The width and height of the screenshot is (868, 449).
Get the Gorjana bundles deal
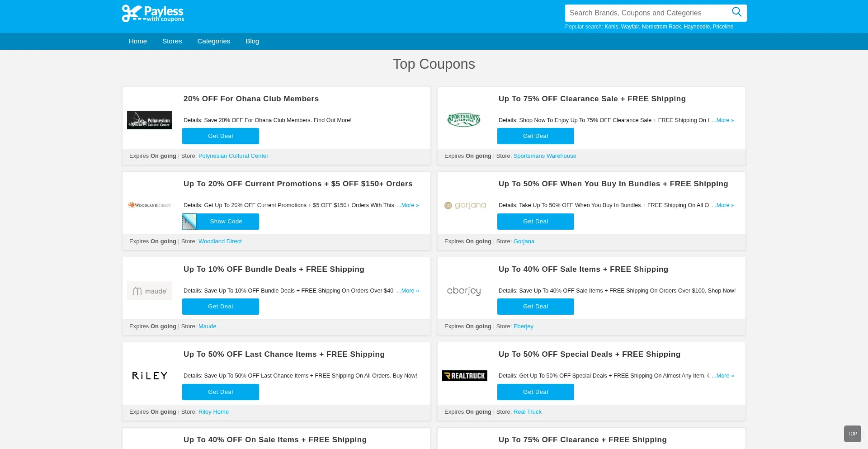[536, 222]
